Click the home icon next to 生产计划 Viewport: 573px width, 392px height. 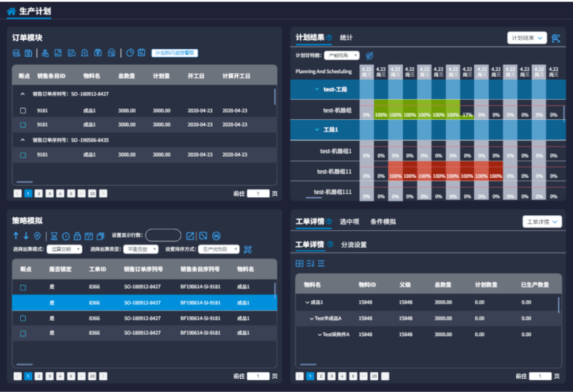(x=11, y=11)
